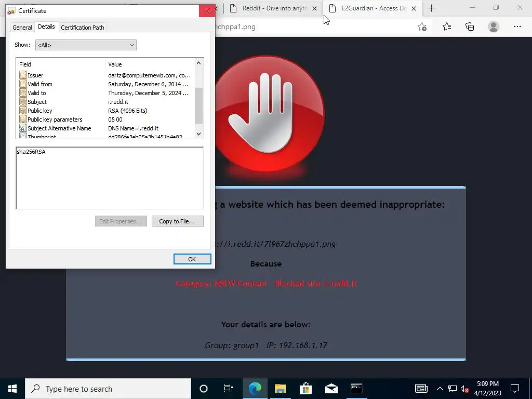Click the Subject field icon
532x399 pixels.
23,102
